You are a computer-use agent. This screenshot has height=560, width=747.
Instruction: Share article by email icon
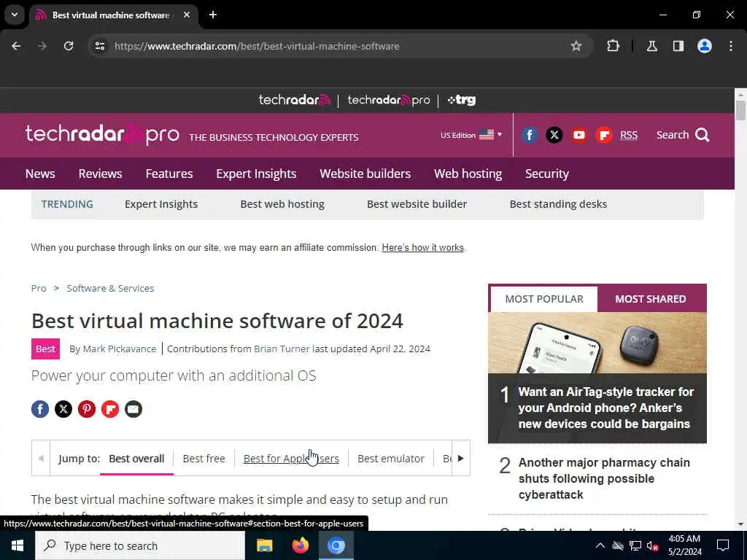tap(133, 409)
